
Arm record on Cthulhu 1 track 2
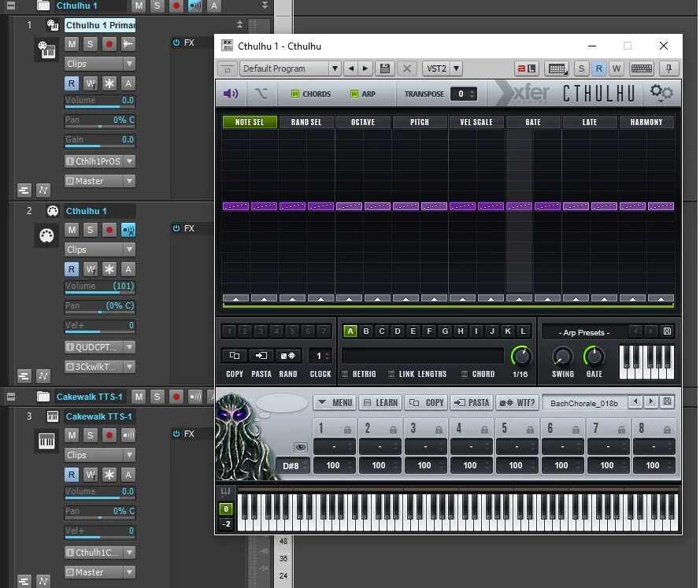pyautogui.click(x=109, y=230)
